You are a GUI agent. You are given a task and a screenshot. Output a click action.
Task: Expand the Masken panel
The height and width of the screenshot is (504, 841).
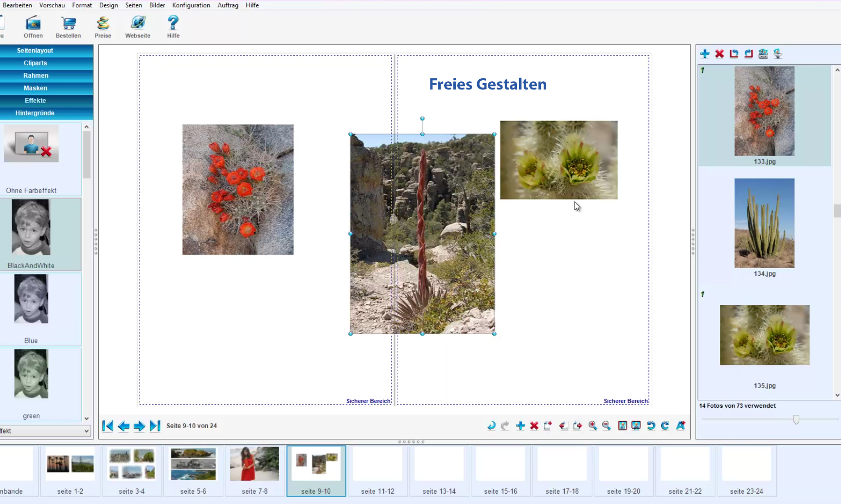(46, 88)
